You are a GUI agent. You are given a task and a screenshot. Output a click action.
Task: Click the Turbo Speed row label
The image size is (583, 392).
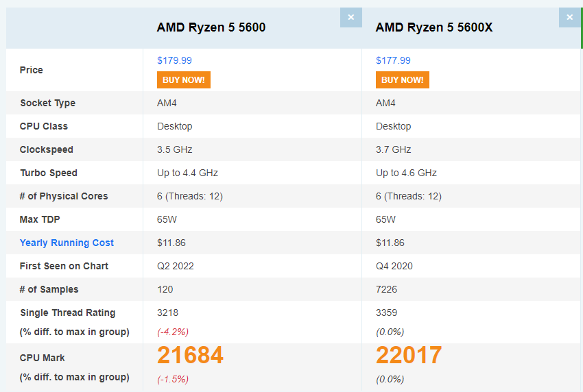click(49, 173)
